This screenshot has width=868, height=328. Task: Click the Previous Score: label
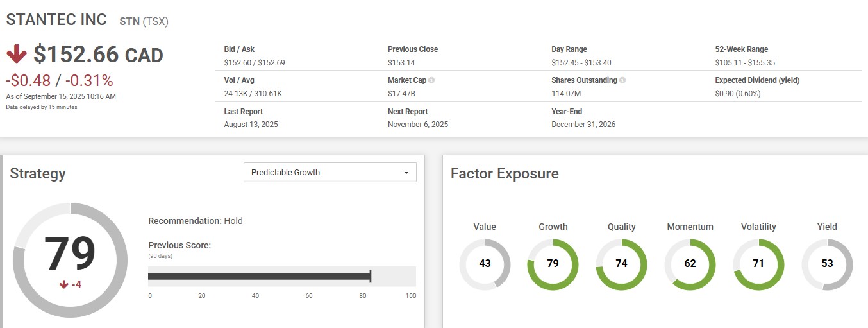click(x=179, y=245)
